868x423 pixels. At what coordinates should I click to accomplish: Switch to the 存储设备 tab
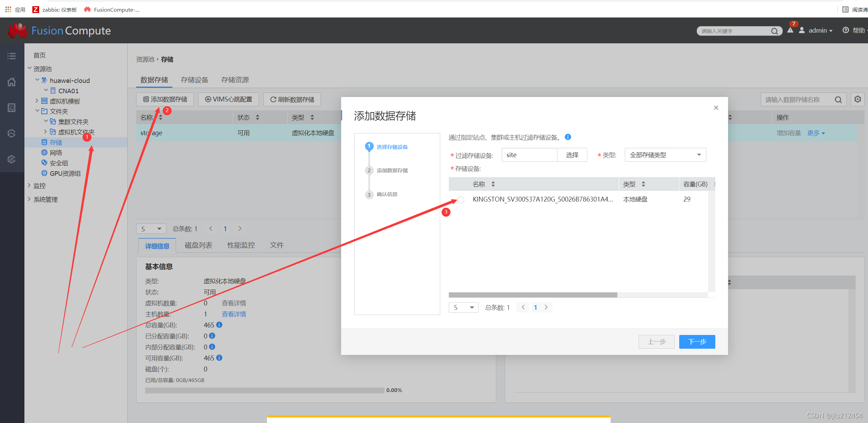pos(195,80)
